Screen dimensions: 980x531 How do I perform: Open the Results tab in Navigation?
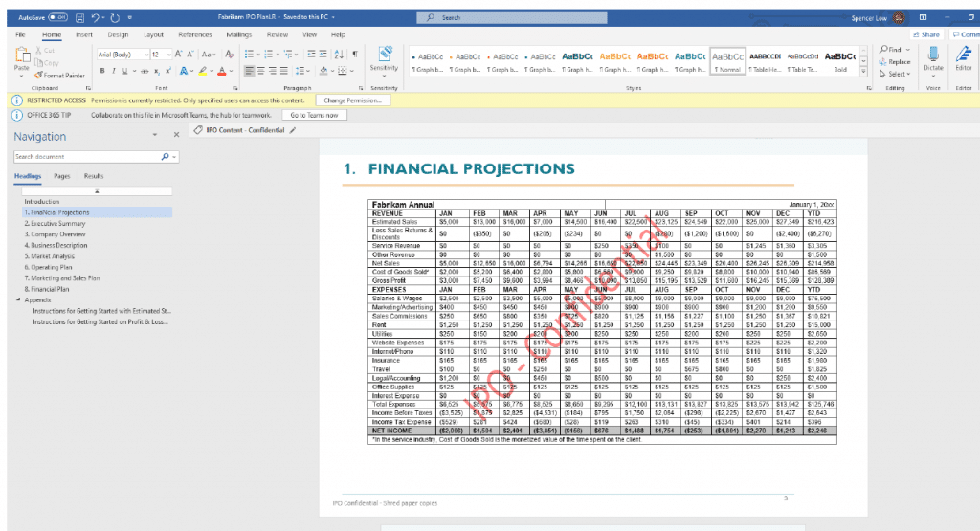94,176
